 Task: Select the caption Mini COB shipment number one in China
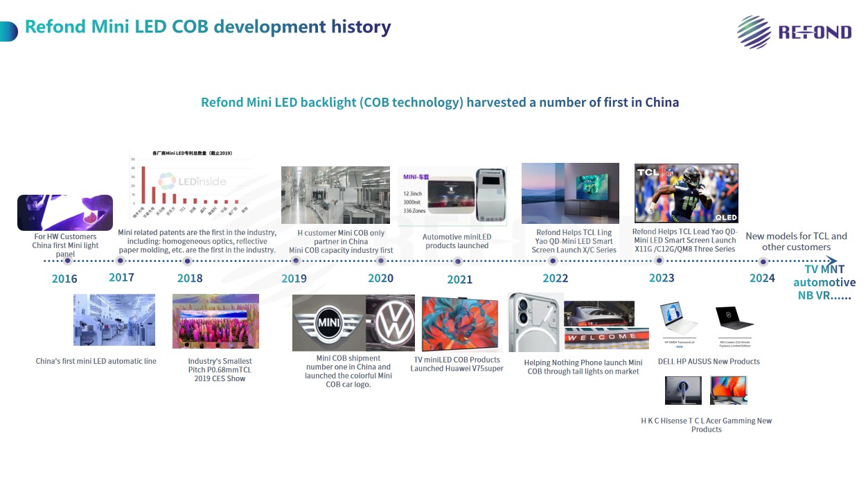348,371
